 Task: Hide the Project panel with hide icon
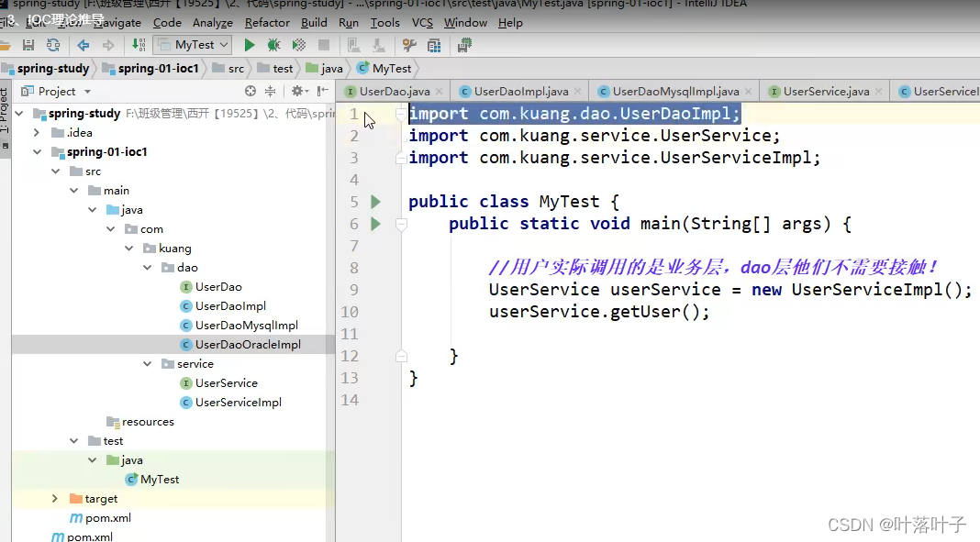[322, 91]
